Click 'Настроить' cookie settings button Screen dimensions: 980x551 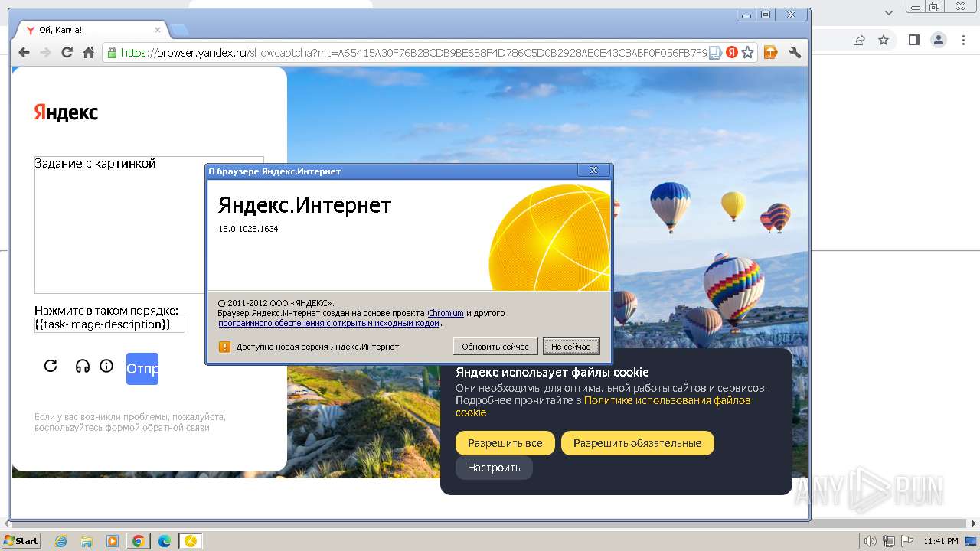tap(494, 468)
